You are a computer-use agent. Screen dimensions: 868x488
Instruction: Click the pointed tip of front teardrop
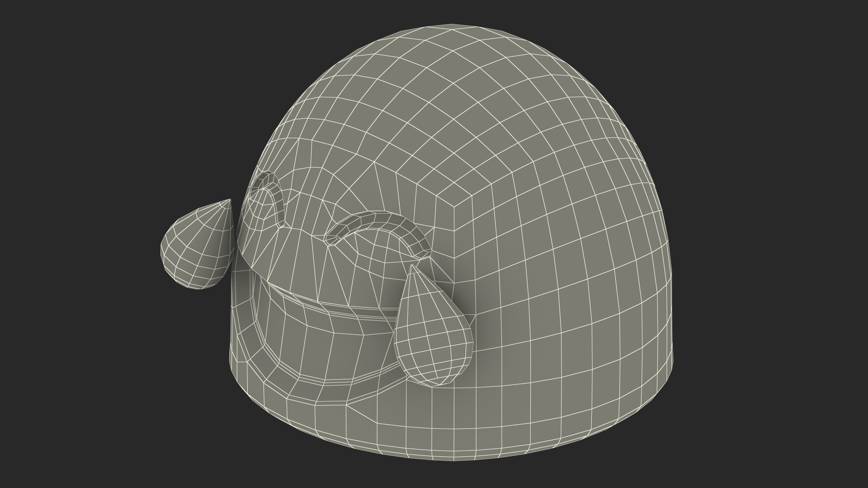click(x=412, y=267)
